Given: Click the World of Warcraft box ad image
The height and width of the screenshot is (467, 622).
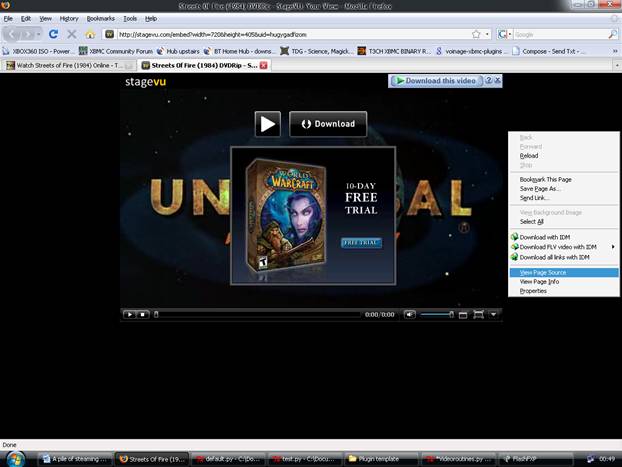Looking at the screenshot, I should click(x=286, y=215).
